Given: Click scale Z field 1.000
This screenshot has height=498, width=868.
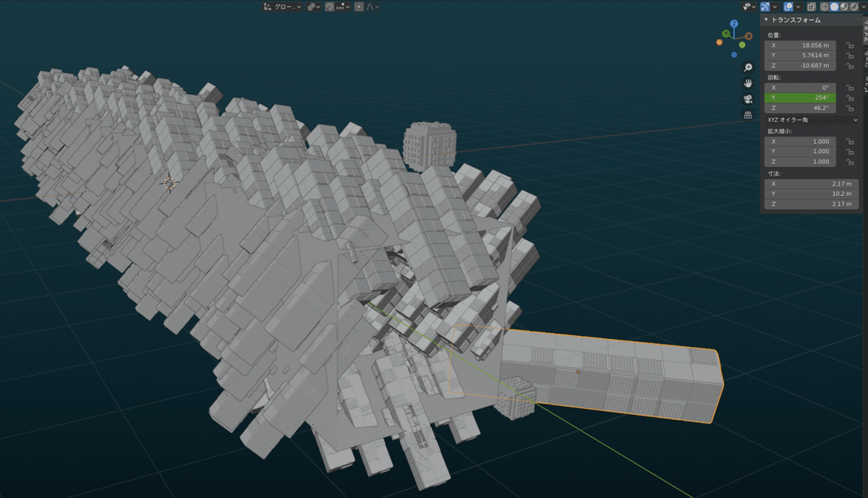Looking at the screenshot, I should click(800, 162).
